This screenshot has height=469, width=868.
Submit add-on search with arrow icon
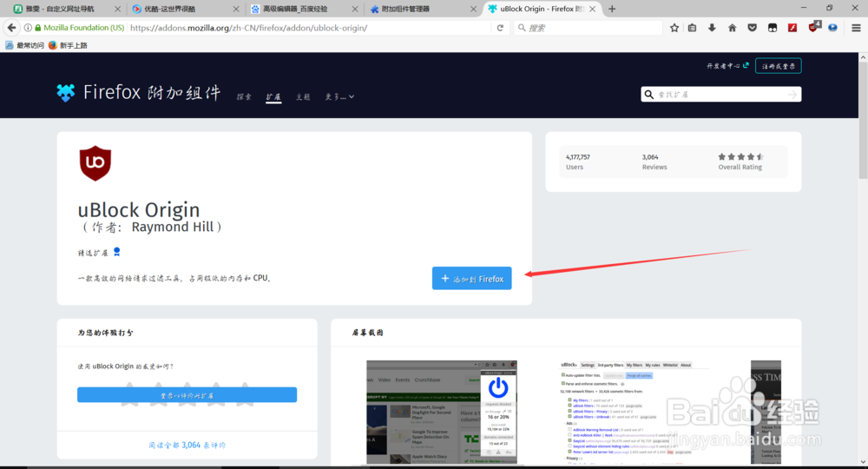pos(792,95)
